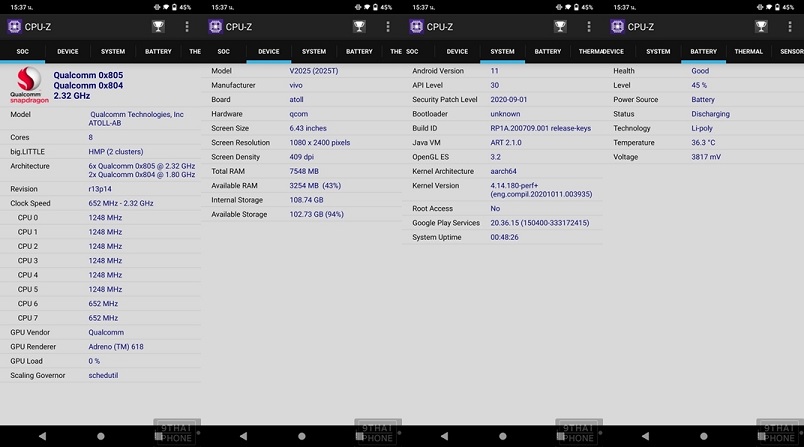Screen dimensions: 804x447
Task: Click the Root Access 'No' value
Action: [x=495, y=209]
